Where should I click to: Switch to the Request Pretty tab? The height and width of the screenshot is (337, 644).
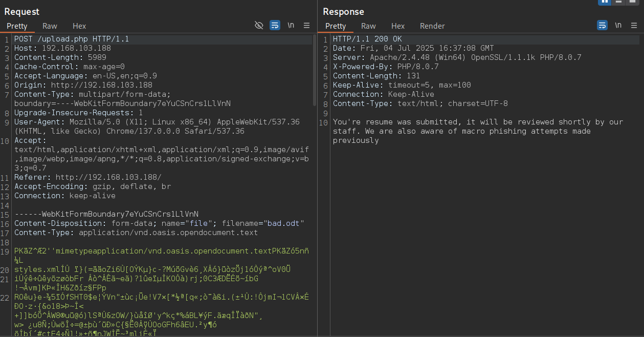click(x=17, y=26)
